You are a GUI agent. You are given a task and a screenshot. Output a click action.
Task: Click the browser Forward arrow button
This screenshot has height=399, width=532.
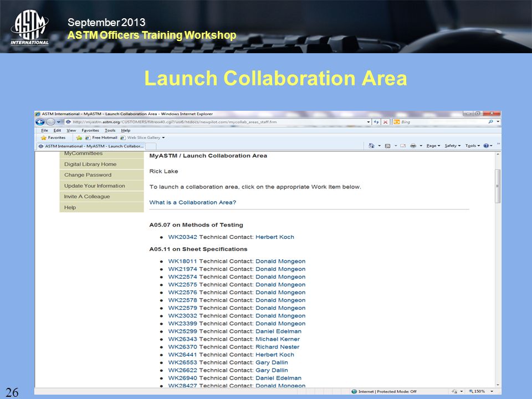tap(50, 122)
